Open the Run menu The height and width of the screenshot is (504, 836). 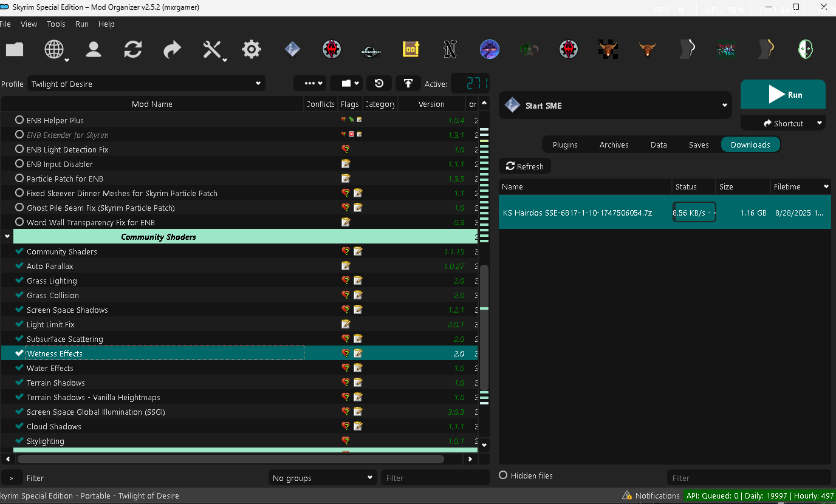[x=82, y=24]
